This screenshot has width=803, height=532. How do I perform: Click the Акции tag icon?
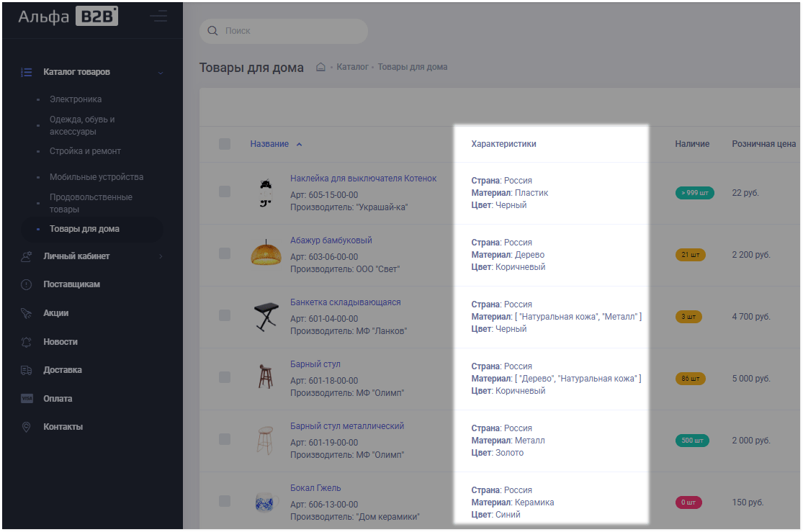26,313
